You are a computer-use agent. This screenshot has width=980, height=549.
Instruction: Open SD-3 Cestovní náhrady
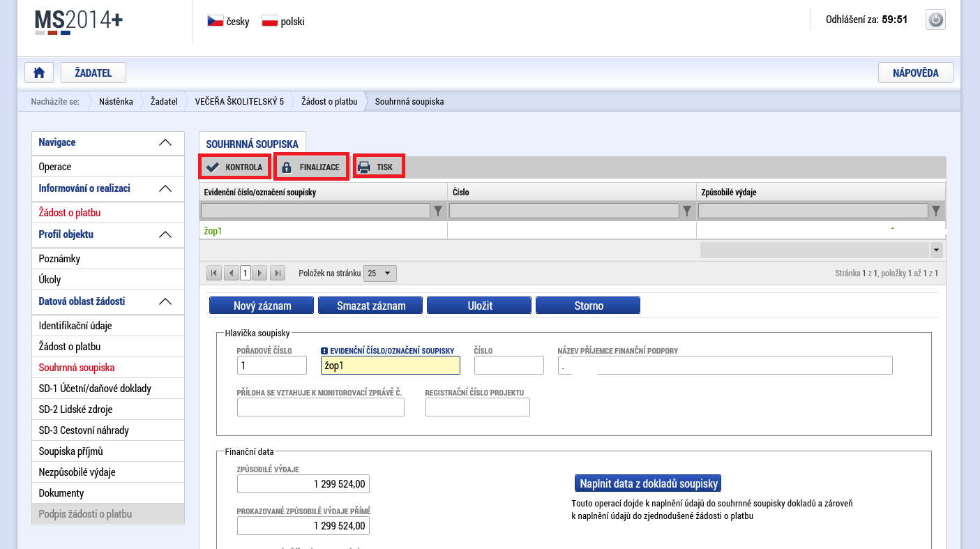108,430
